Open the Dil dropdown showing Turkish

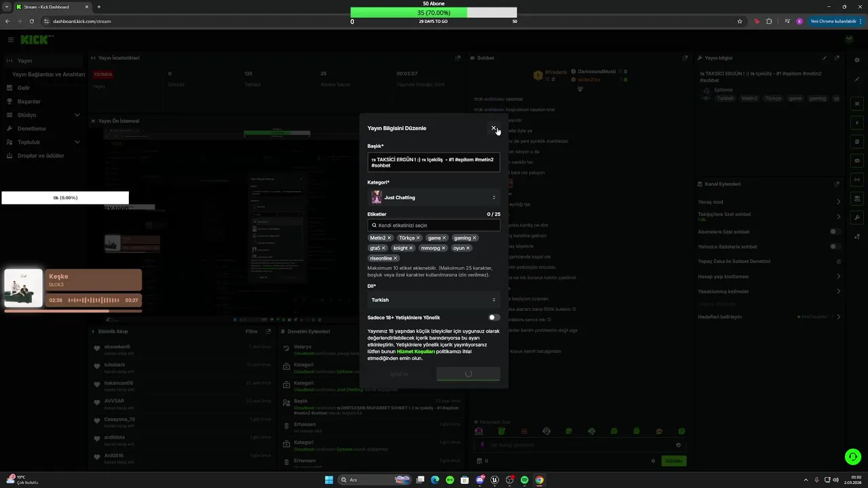point(434,300)
